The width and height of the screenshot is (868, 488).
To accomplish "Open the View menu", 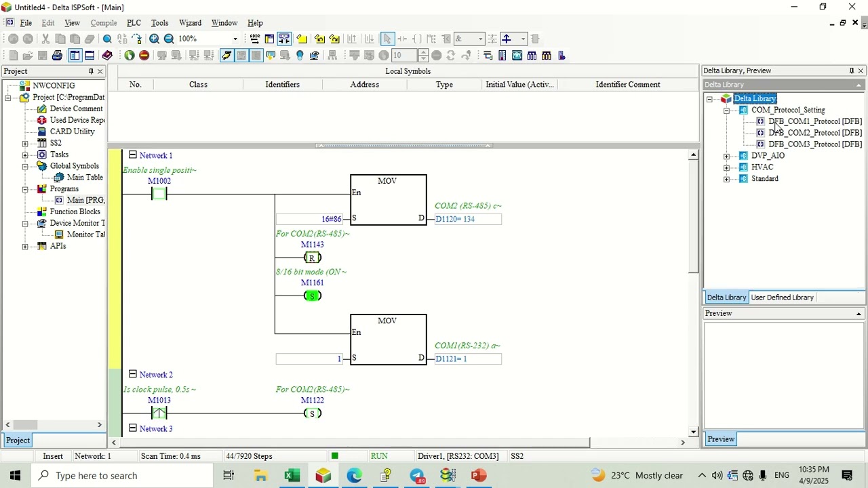I will coord(72,22).
